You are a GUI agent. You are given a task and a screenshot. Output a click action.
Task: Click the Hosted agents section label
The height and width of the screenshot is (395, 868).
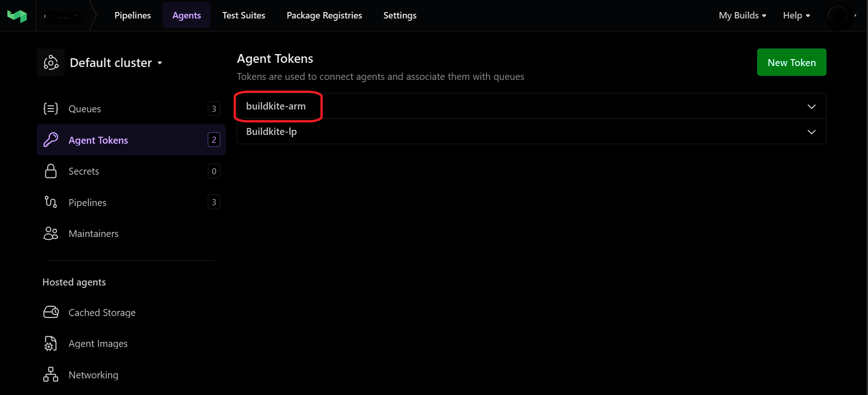[74, 282]
